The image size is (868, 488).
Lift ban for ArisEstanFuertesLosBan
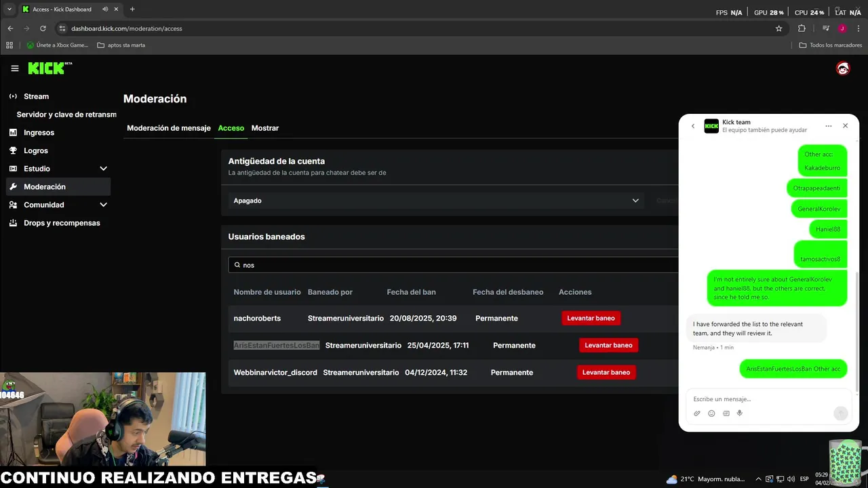tap(608, 345)
